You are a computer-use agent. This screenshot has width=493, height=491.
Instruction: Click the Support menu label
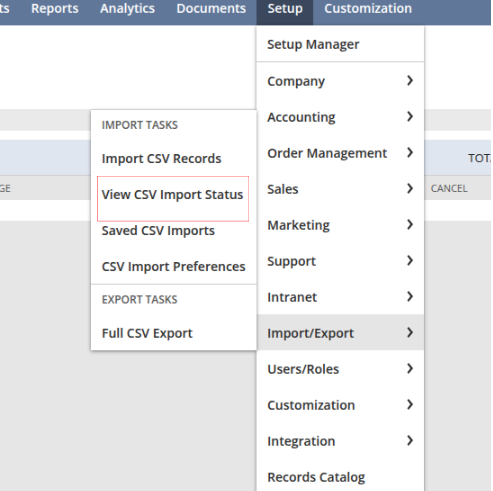(291, 261)
